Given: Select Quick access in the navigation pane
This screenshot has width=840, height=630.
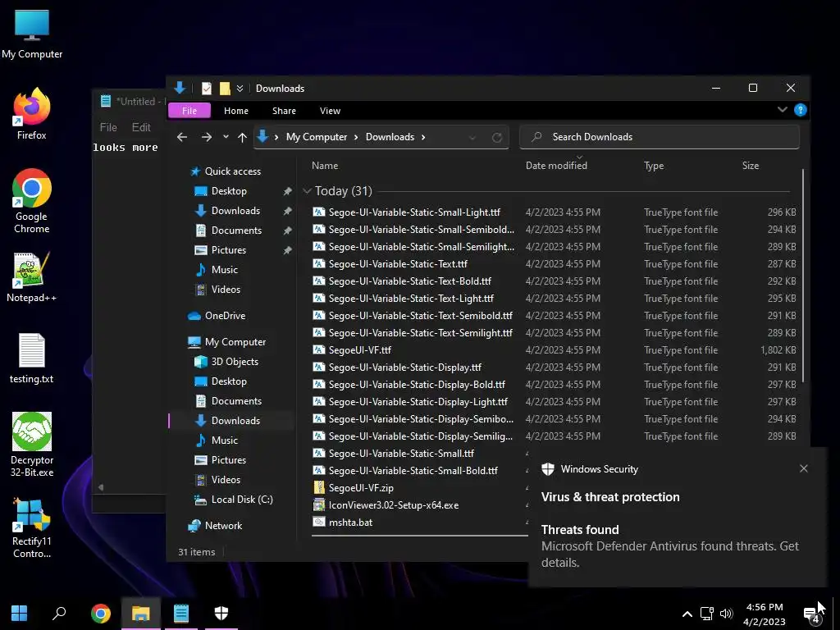Looking at the screenshot, I should tap(233, 171).
